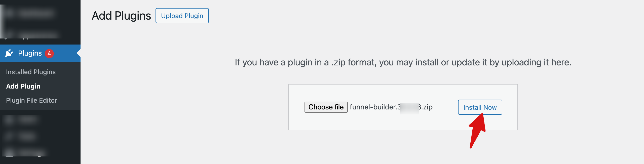Open the Plugin File Editor

pyautogui.click(x=32, y=100)
